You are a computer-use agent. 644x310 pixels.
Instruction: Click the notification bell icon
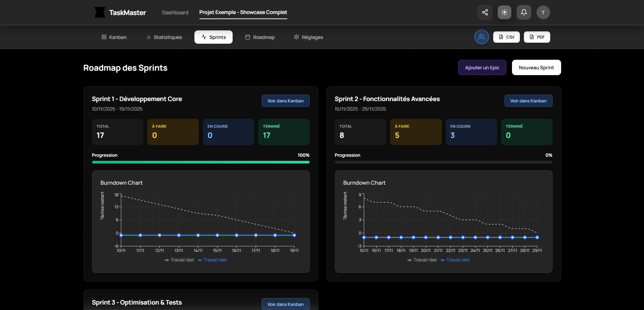tap(524, 12)
